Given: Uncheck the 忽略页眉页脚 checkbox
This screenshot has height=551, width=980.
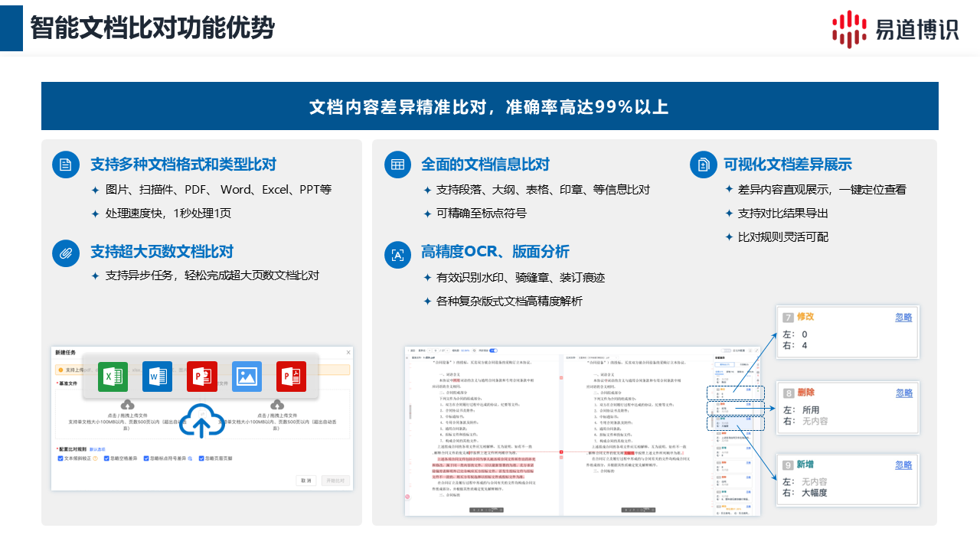Looking at the screenshot, I should [x=201, y=458].
